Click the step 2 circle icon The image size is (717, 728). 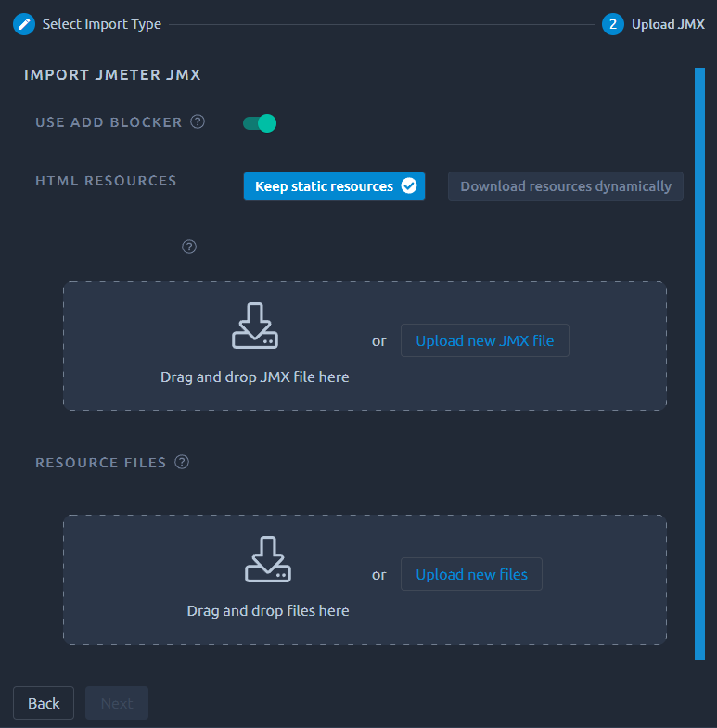coord(612,24)
